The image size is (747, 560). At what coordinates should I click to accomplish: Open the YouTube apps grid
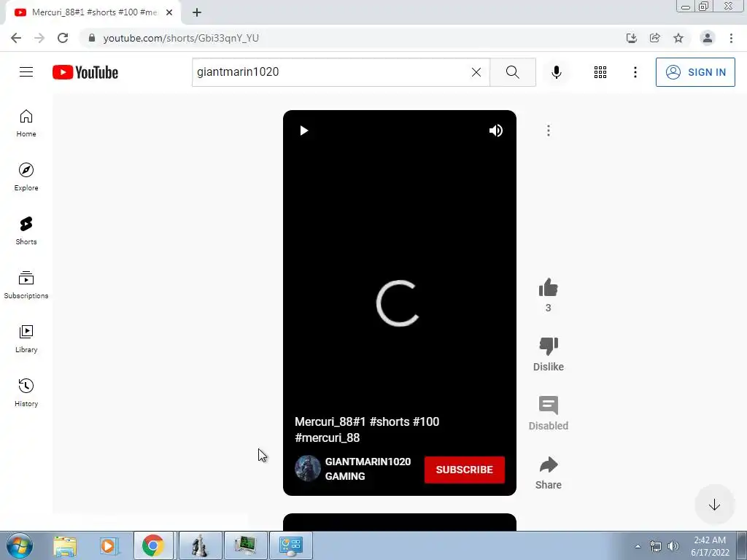[600, 72]
